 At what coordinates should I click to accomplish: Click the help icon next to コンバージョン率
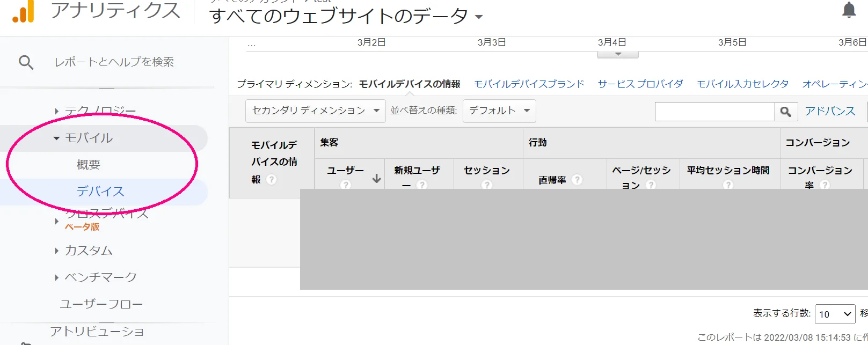pyautogui.click(x=825, y=185)
